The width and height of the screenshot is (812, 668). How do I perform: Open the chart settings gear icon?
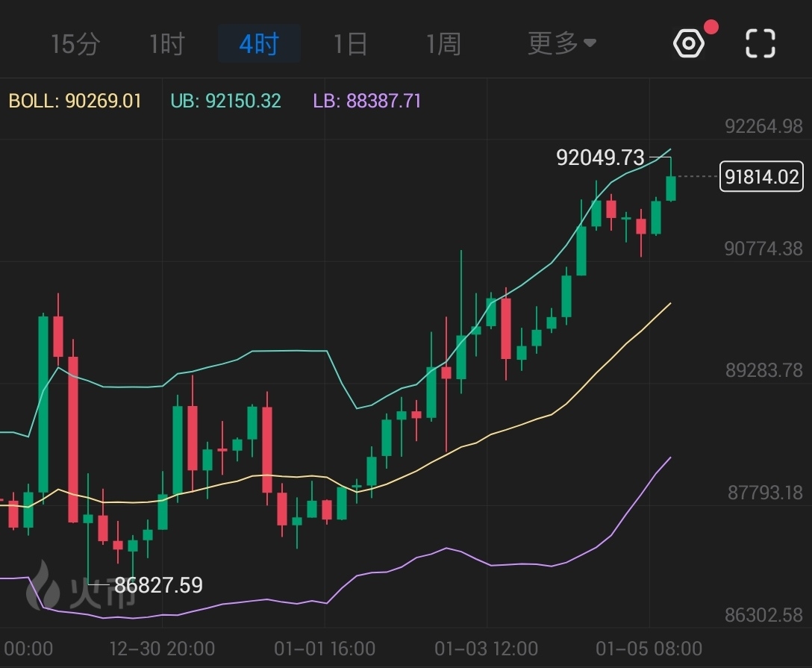pyautogui.click(x=688, y=43)
